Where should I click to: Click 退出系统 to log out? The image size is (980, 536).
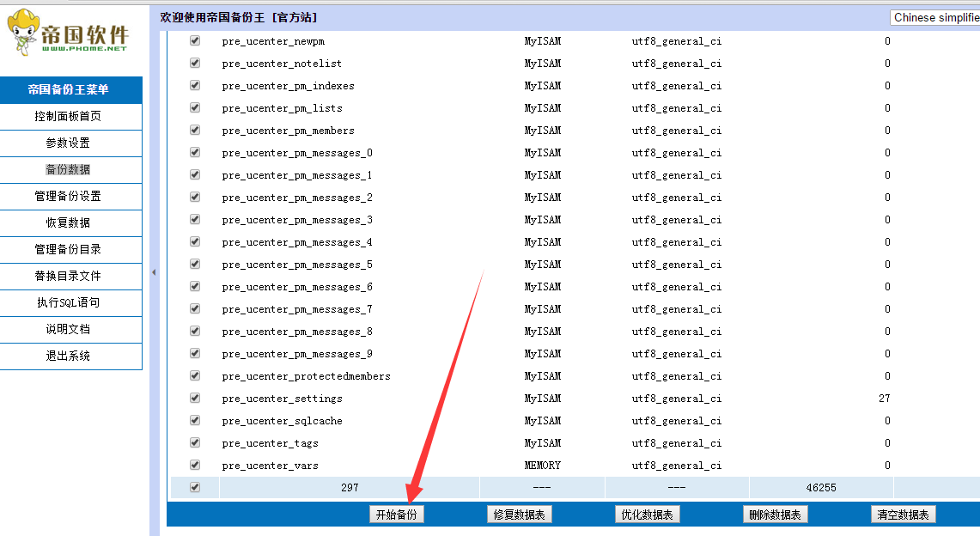click(68, 356)
